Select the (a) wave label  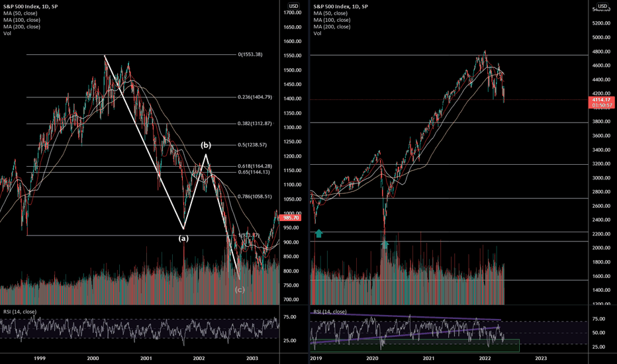(x=184, y=238)
